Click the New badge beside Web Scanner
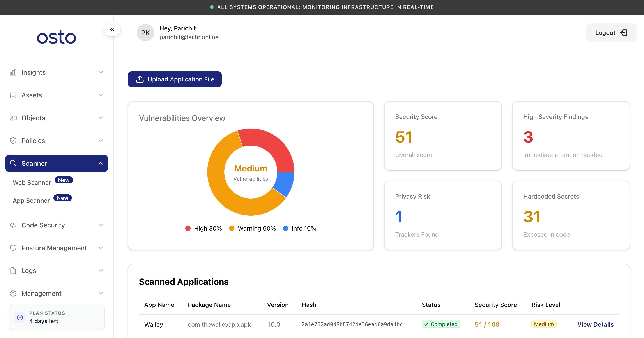The width and height of the screenshot is (644, 338). coord(64,180)
